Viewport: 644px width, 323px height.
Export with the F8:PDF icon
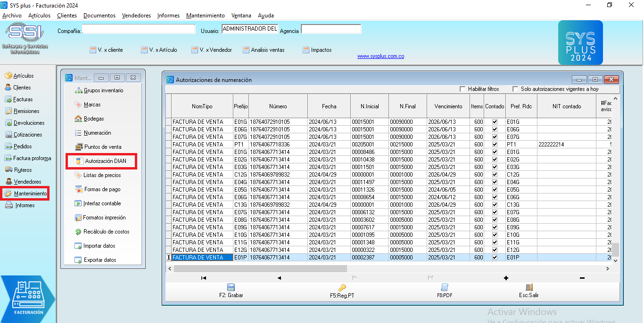[444, 287]
